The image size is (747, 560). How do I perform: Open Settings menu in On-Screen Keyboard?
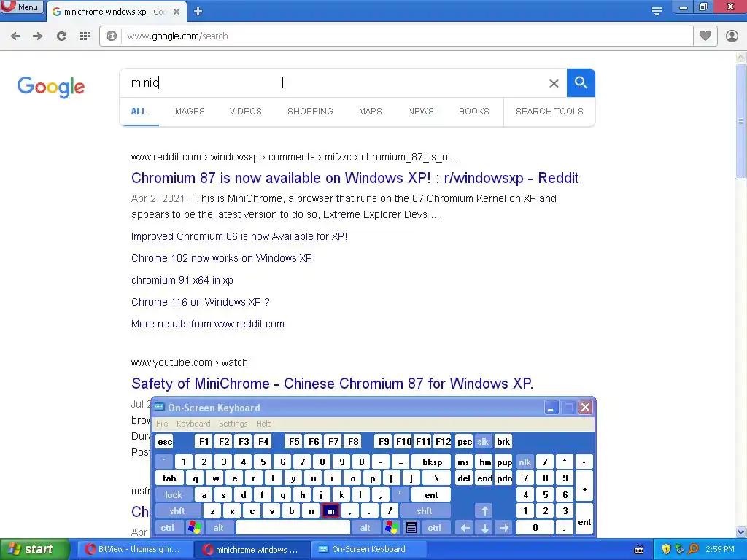point(233,424)
